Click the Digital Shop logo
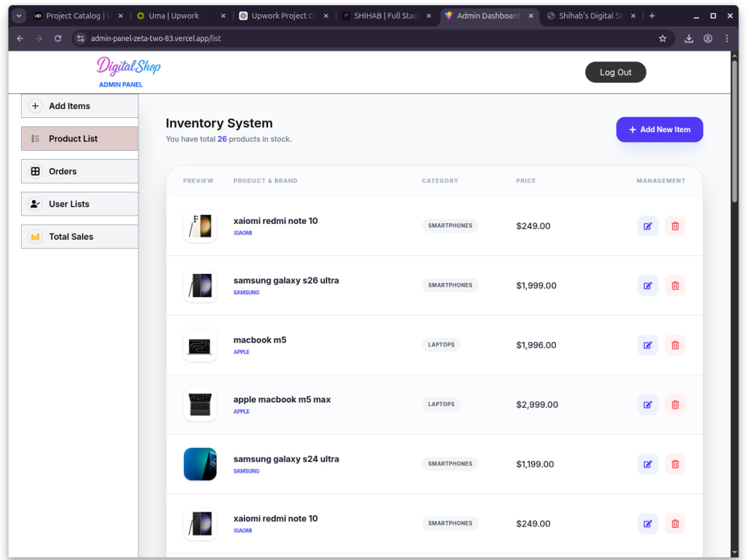 coord(128,66)
